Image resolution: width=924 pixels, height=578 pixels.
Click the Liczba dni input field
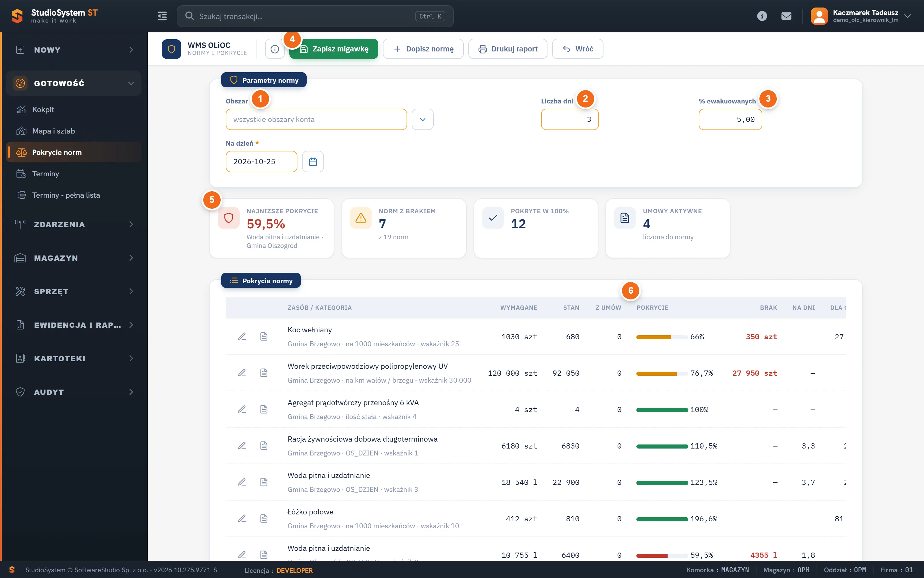pos(570,120)
